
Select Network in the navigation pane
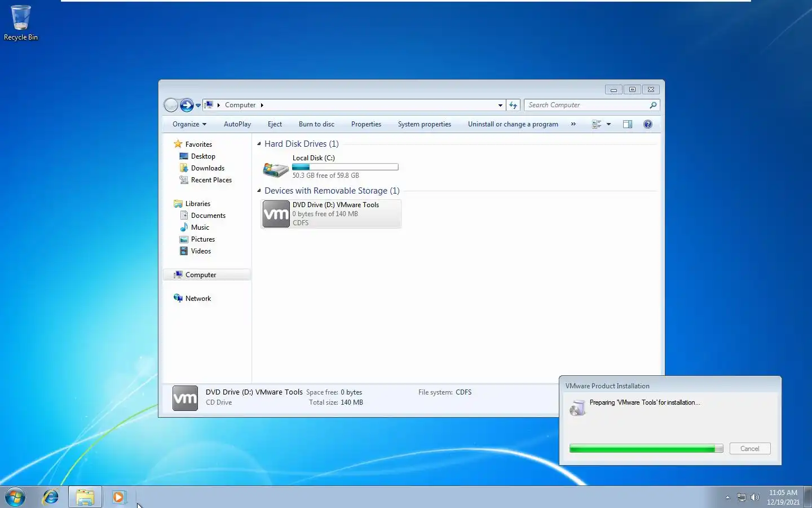tap(198, 299)
